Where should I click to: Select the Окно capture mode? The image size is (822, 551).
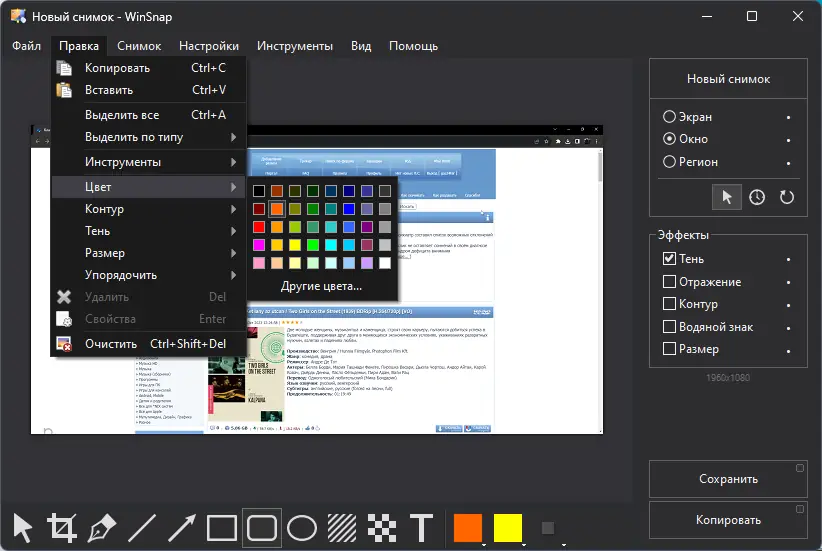(x=685, y=139)
